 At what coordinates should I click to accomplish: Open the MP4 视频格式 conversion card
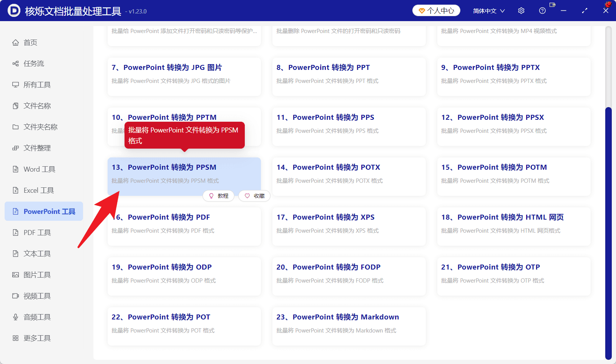tap(514, 36)
